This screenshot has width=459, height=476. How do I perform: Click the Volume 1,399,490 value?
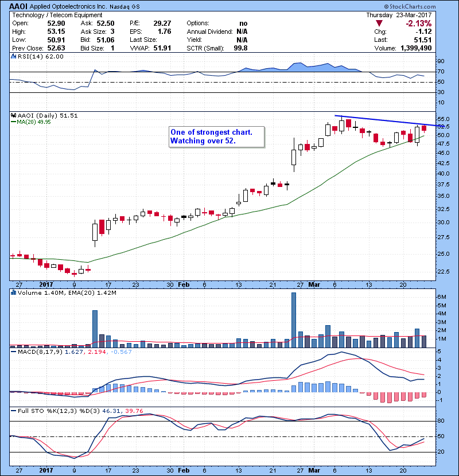point(416,48)
